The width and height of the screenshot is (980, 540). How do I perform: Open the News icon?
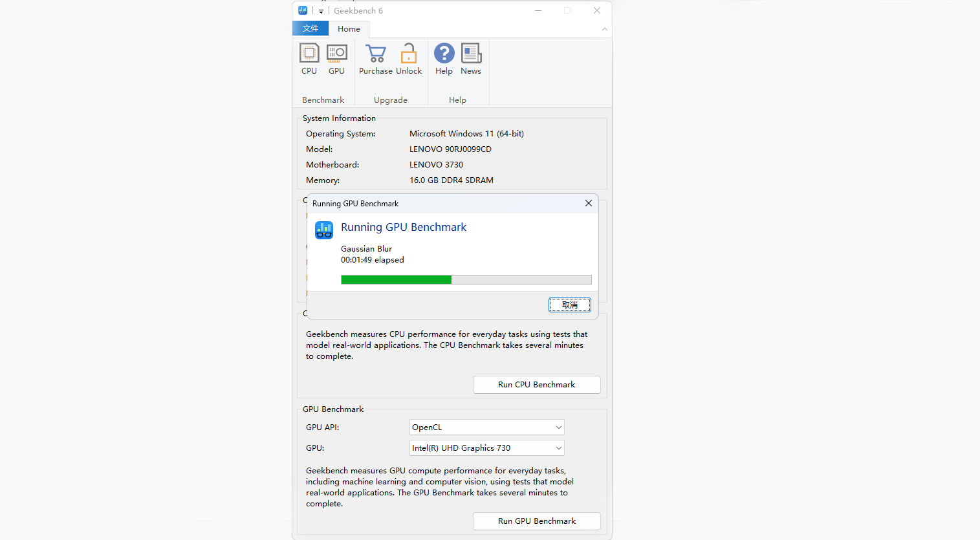[x=471, y=58]
